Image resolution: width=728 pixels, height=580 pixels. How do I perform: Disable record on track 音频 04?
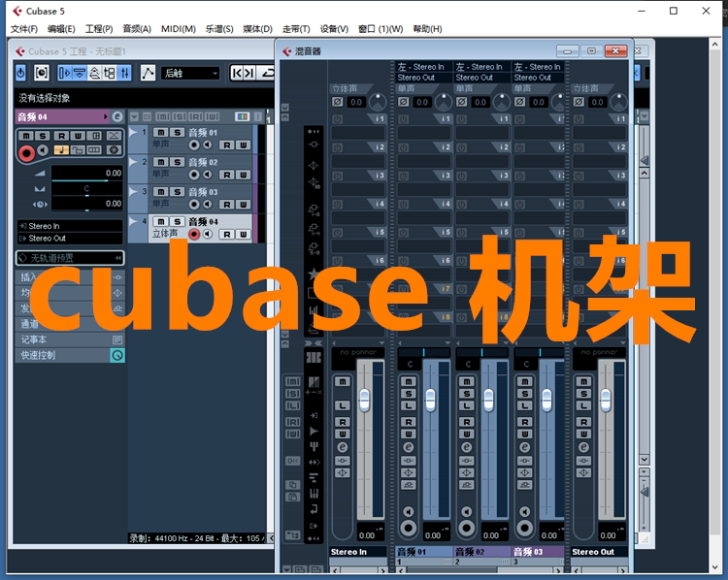pyautogui.click(x=194, y=235)
